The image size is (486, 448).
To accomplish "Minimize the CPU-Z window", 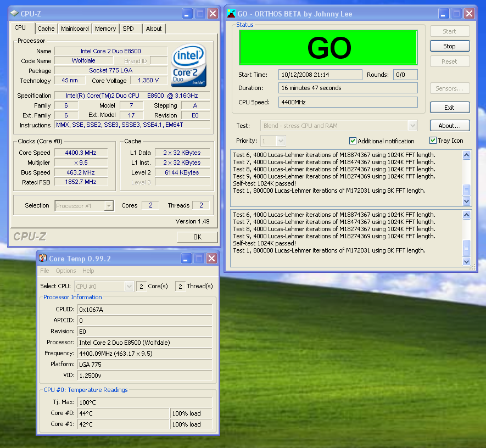I will pos(187,14).
